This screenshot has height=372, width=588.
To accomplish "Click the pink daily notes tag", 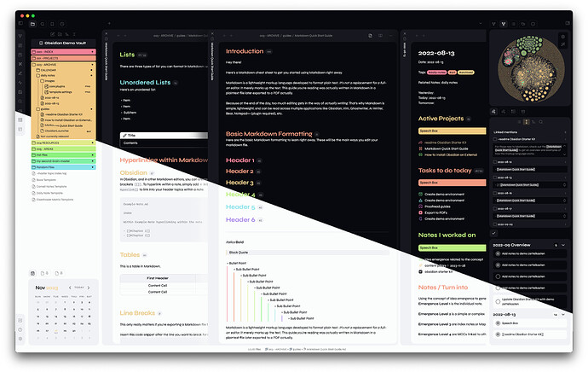I will [437, 73].
